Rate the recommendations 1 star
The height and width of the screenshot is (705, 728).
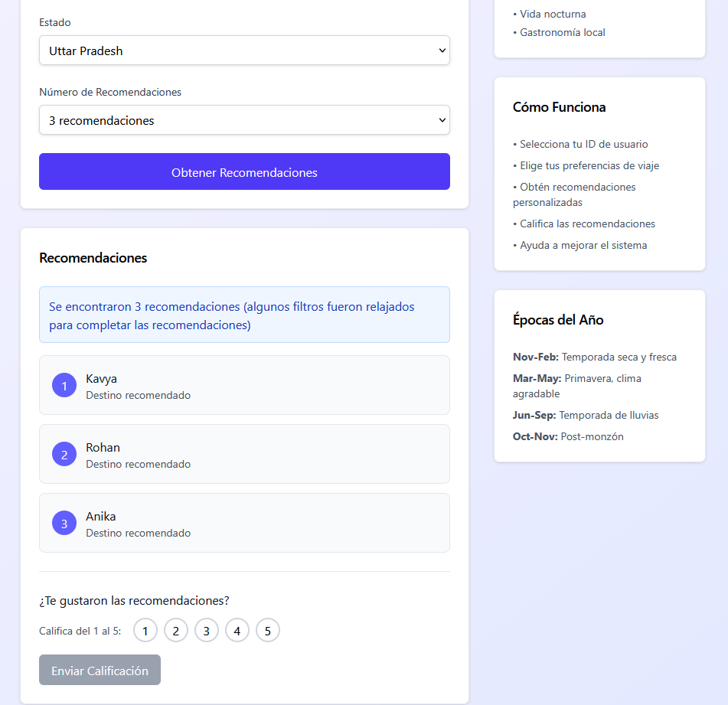(145, 630)
